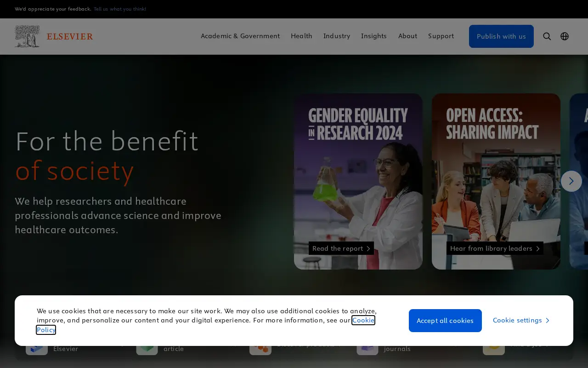
Task: Click the 'We help researchers and healthcare professionals' paragraph
Action: 118,215
